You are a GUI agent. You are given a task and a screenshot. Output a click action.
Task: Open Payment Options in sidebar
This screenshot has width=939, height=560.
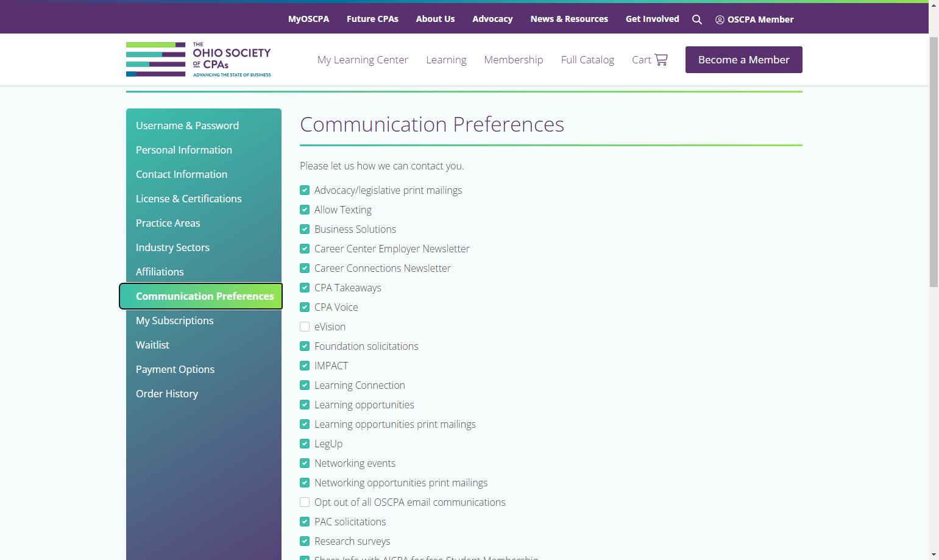[175, 369]
